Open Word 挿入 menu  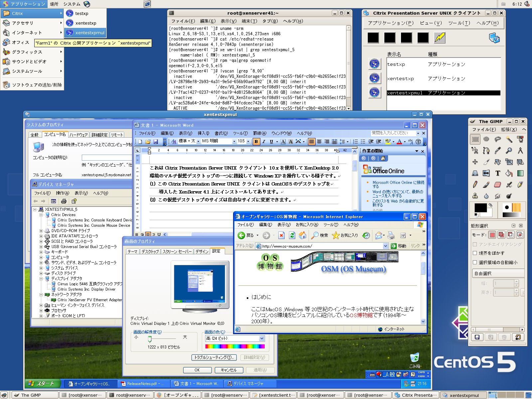point(203,133)
